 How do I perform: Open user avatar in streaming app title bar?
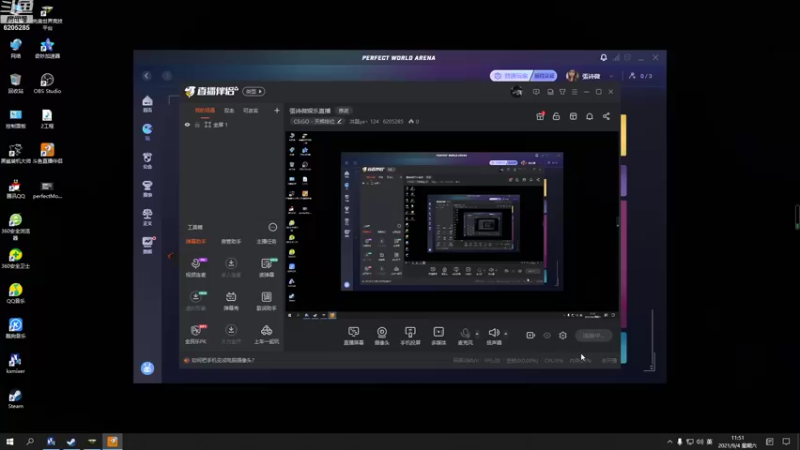[516, 92]
